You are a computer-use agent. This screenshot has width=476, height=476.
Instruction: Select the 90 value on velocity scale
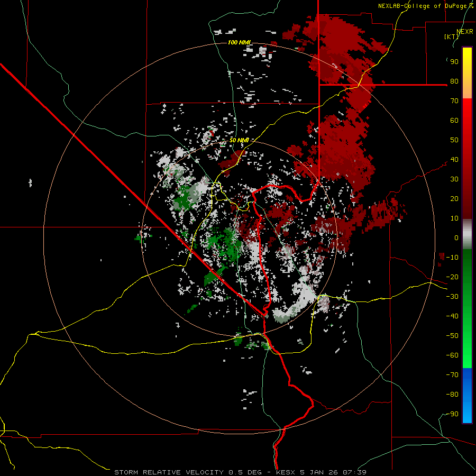click(x=454, y=62)
